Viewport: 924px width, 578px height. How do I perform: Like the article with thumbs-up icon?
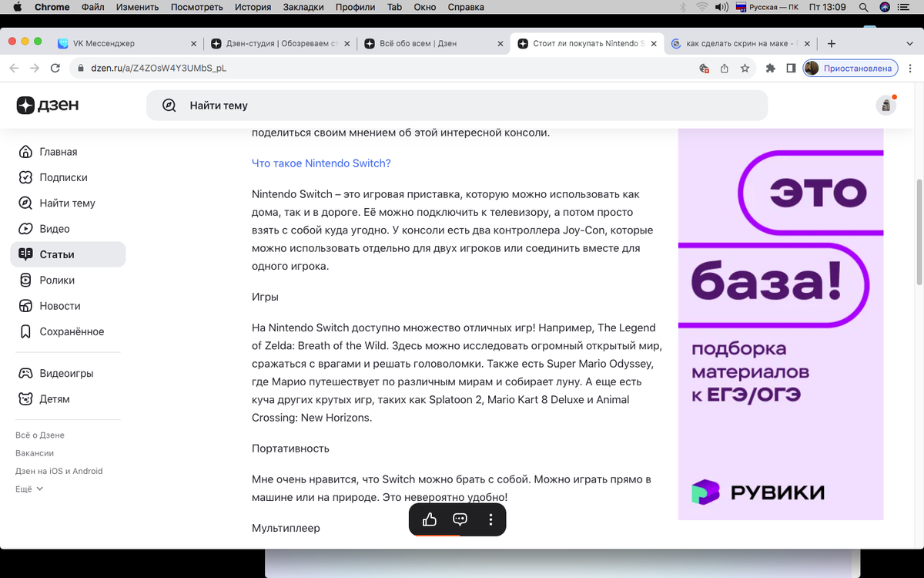430,519
